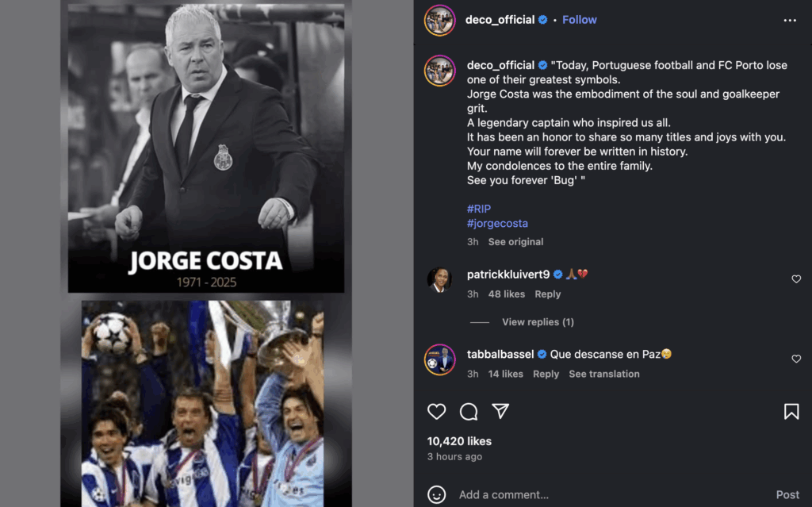
Task: Expand View replies (1) under Kluivert comment
Action: click(538, 322)
